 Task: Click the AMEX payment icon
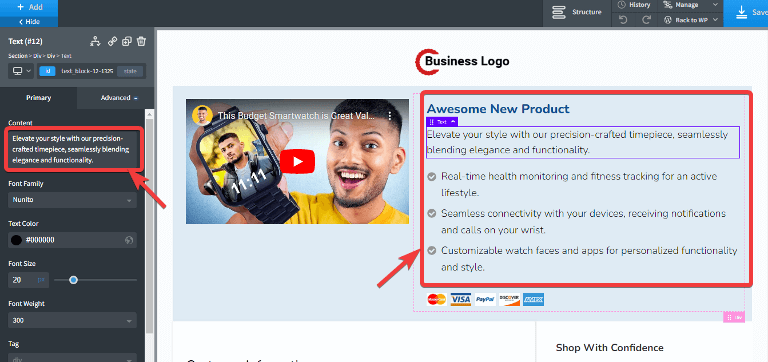click(x=533, y=299)
